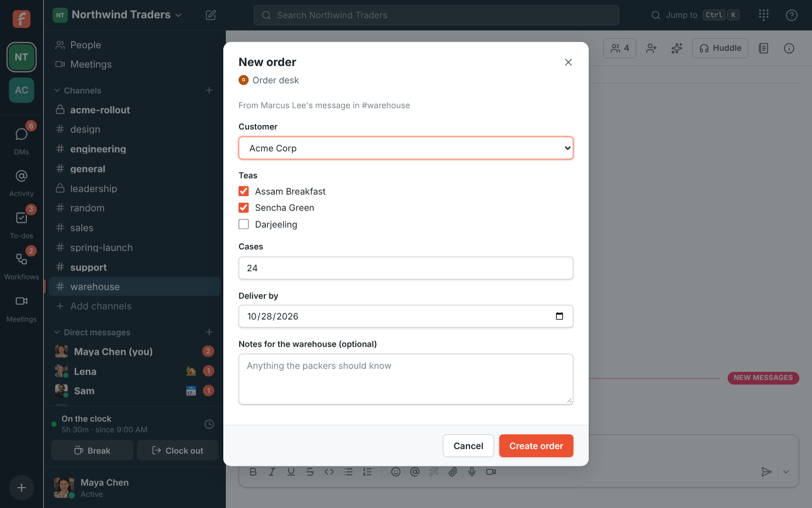Click the Clock out button
The image size is (812, 508).
[178, 451]
